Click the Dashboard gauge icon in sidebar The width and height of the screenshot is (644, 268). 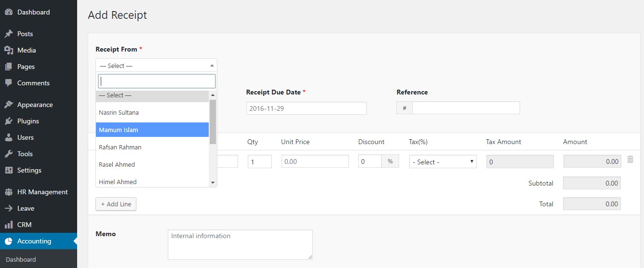(x=9, y=12)
